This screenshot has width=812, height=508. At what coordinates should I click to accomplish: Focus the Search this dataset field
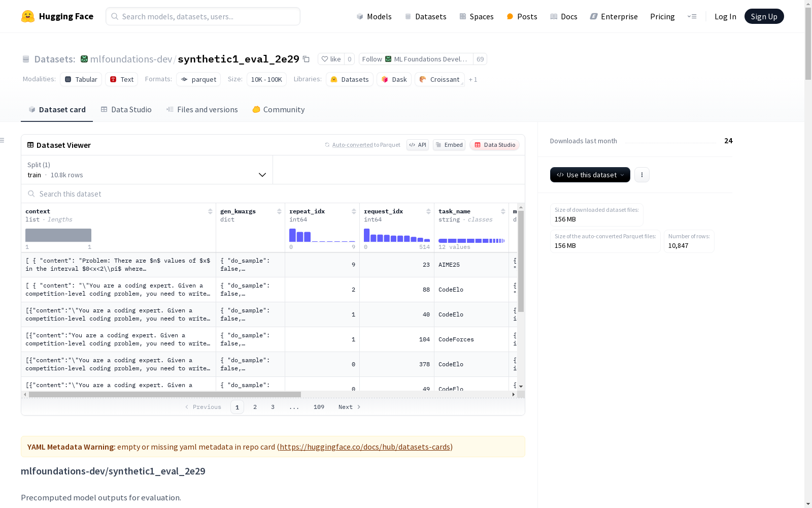click(273, 194)
